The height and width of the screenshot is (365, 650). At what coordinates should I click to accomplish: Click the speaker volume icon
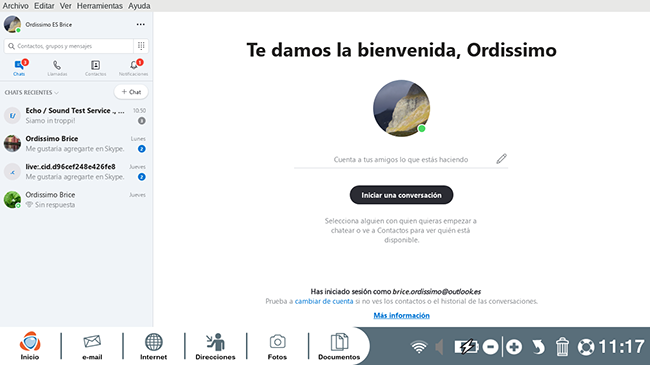click(439, 347)
